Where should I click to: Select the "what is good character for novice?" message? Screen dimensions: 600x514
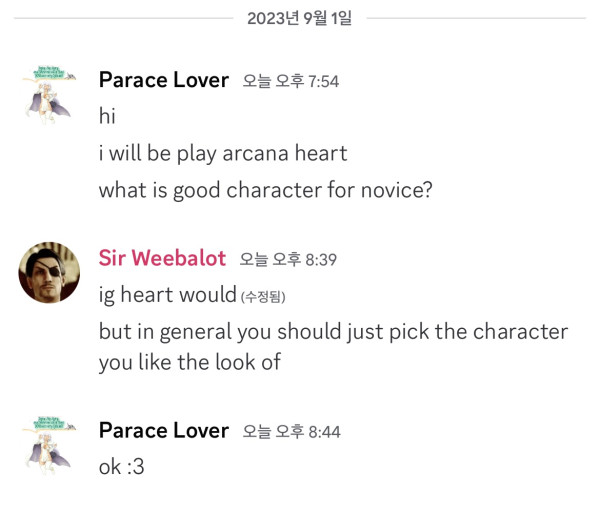pos(265,189)
